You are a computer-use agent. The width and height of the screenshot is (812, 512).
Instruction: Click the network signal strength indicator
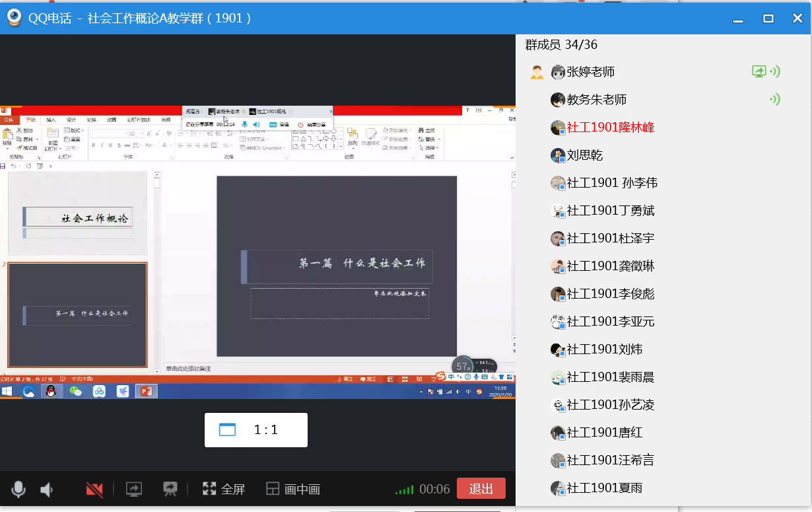[x=404, y=490]
